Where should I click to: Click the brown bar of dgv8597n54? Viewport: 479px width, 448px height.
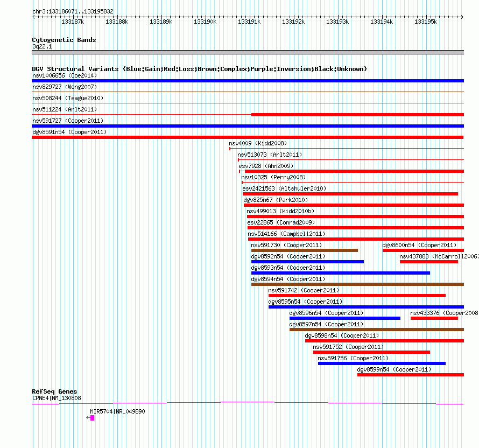coord(377,330)
